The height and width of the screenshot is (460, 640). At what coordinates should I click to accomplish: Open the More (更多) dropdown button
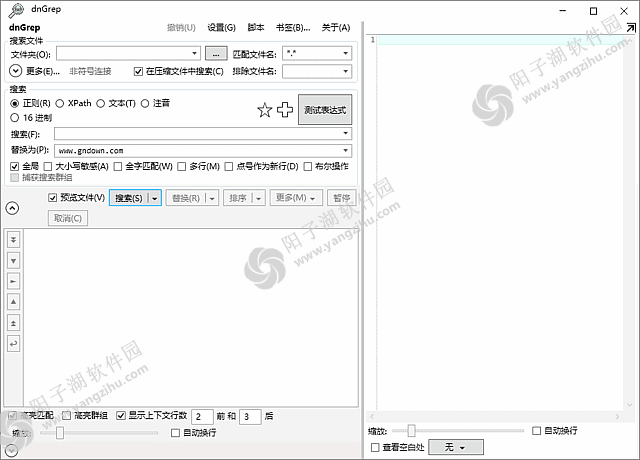coord(296,198)
